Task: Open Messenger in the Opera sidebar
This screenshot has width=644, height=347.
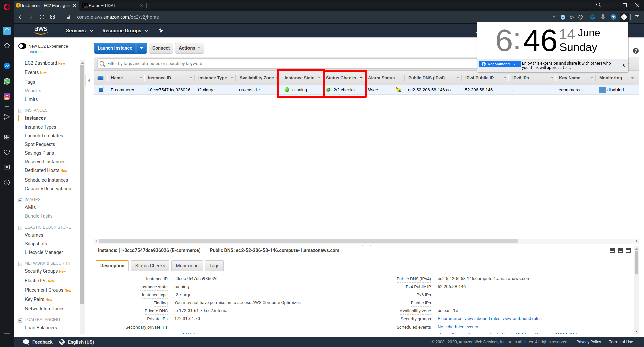Action: (x=7, y=66)
